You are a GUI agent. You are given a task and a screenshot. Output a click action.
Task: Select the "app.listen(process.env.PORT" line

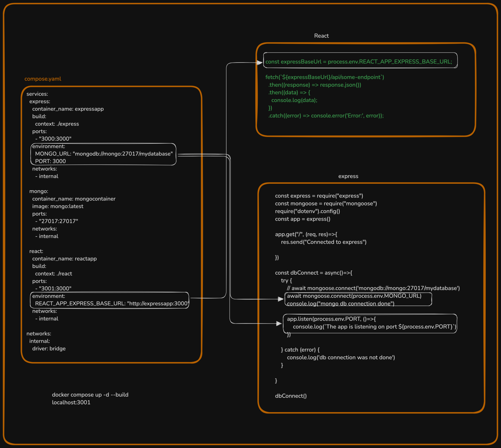331,319
